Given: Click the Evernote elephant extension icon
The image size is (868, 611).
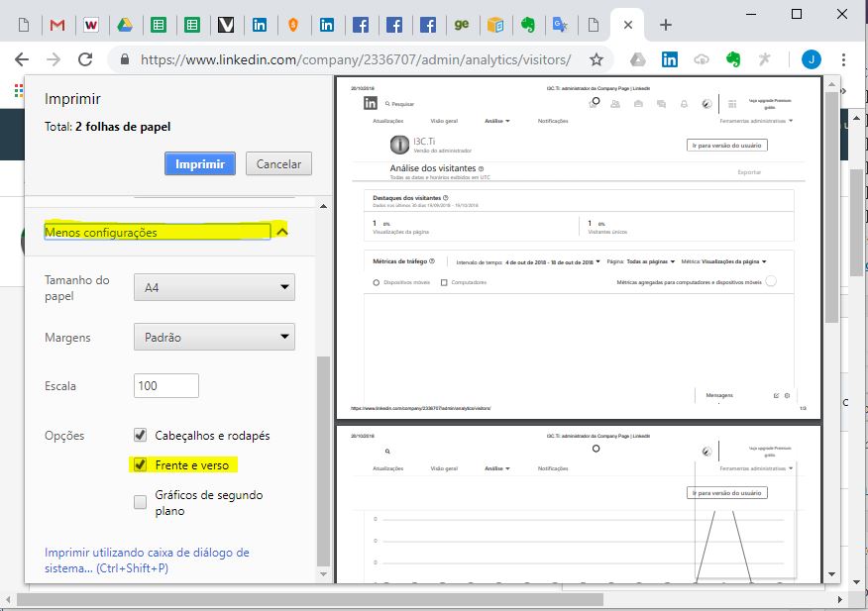Looking at the screenshot, I should click(733, 59).
